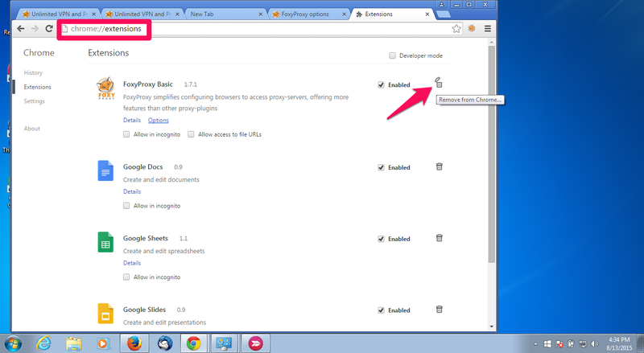Allow Google Docs in incognito

126,206
